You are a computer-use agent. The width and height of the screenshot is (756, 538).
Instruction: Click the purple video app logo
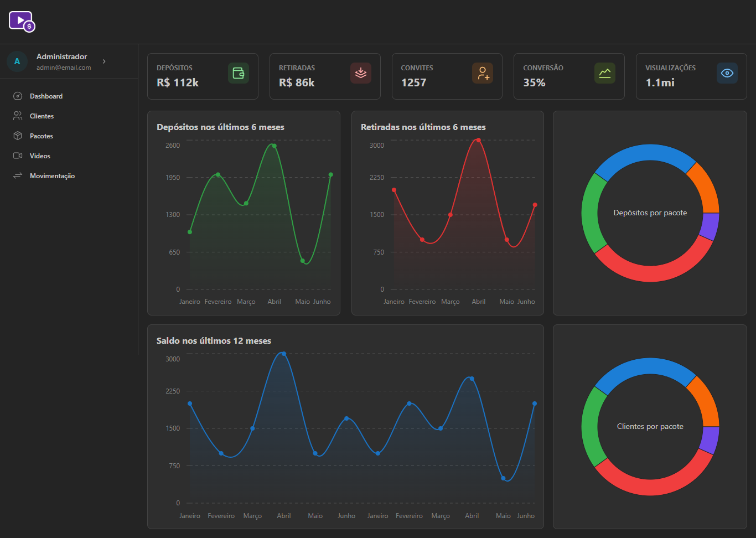pyautogui.click(x=22, y=22)
